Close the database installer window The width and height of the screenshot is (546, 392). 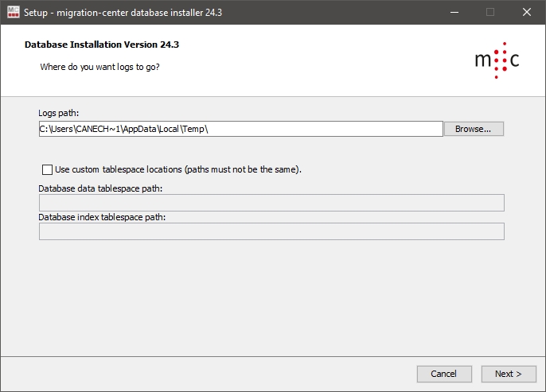coord(527,12)
